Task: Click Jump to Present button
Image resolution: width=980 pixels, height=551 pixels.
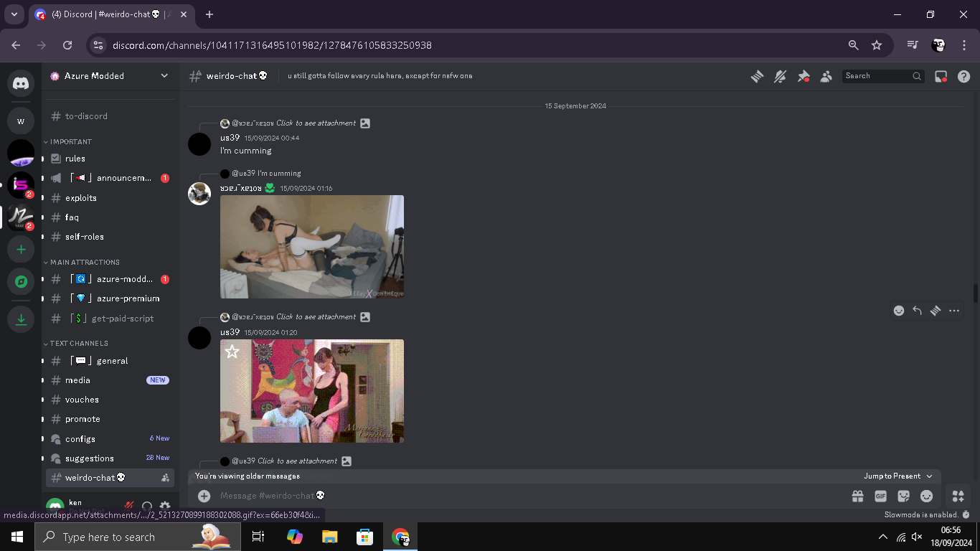Action: 897,476
